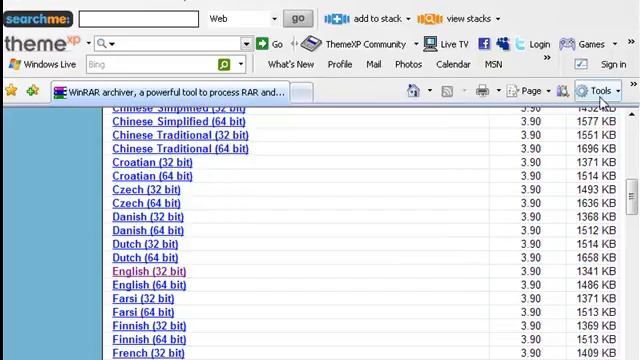Click the Add to Favorites icon
Viewport: 640px width, 360px height.
coord(33,90)
